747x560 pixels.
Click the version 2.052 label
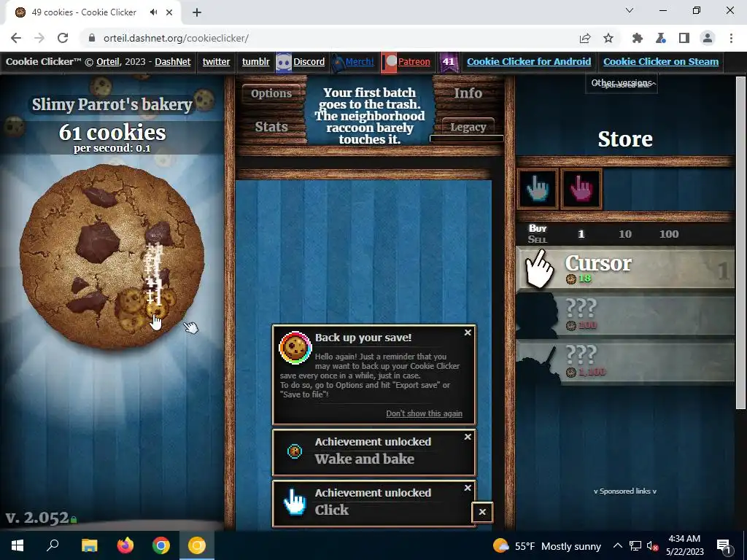(x=37, y=518)
